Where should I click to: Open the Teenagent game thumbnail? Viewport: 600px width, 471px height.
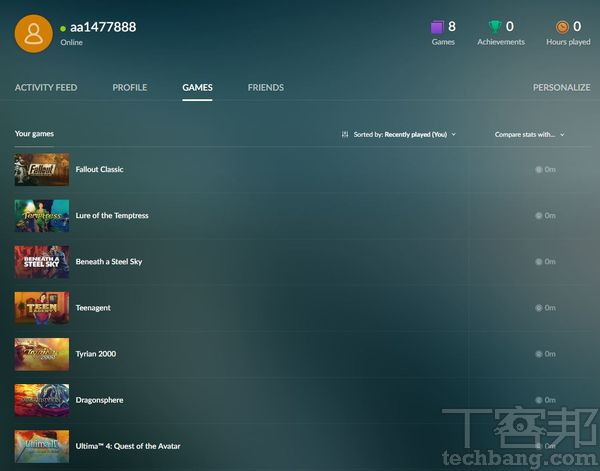(42, 308)
